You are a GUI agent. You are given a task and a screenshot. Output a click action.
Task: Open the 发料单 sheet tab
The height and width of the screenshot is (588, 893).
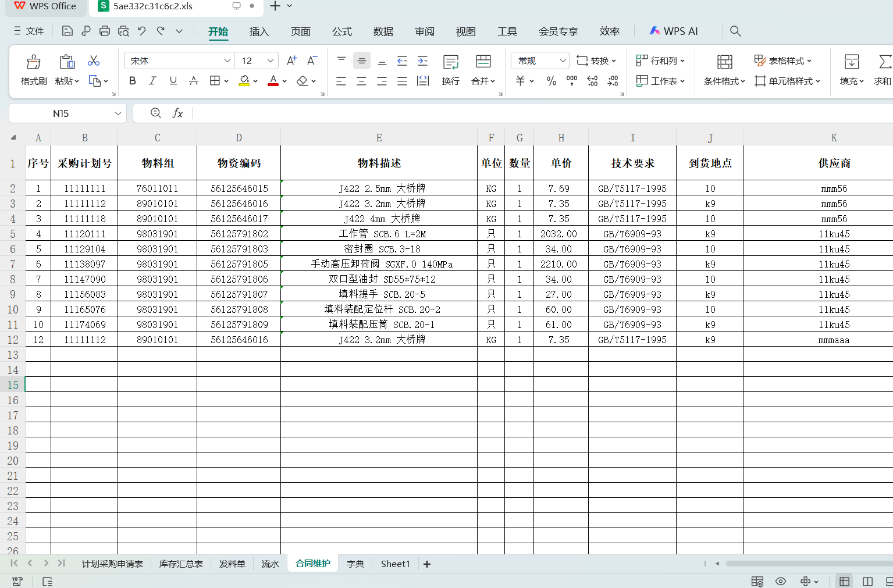click(232, 563)
